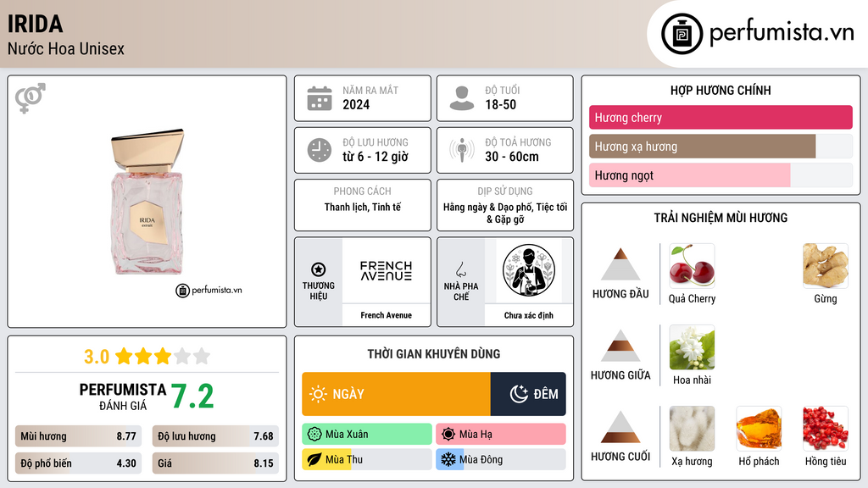The image size is (868, 488).
Task: Open the Hoa nhài jasmine note image
Action: tap(692, 347)
